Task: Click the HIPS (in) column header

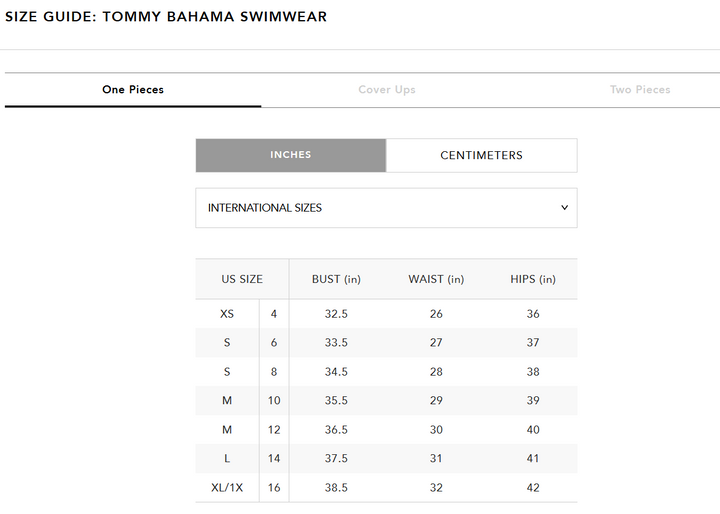Action: click(533, 279)
